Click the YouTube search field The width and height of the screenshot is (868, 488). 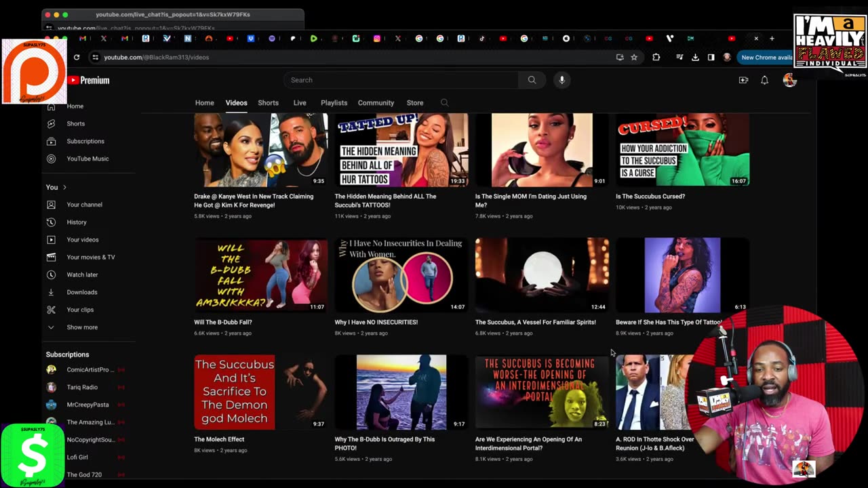click(401, 80)
